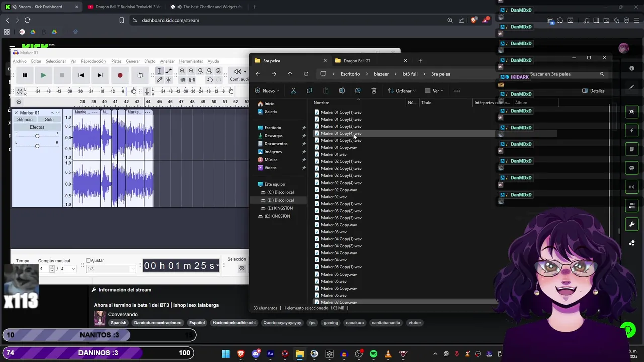Open Efecto menu in Audacity
The image size is (644, 362).
click(150, 61)
